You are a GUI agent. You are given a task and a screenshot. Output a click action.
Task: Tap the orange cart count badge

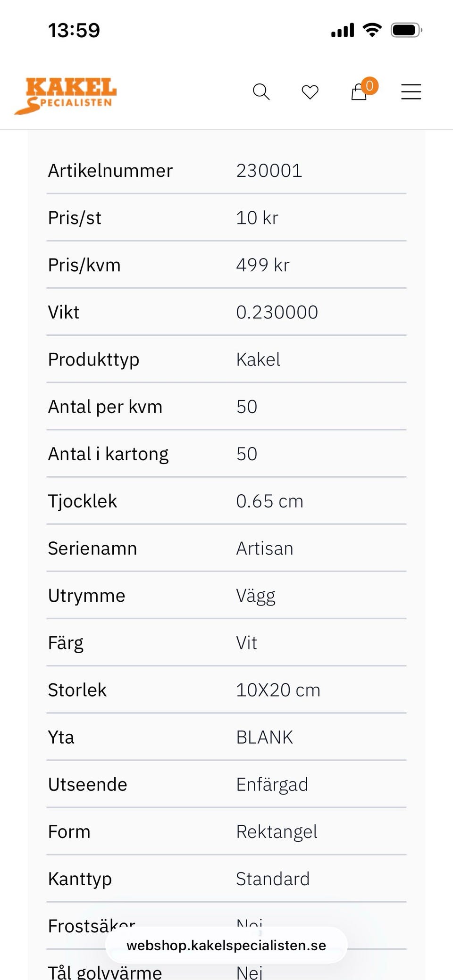(369, 85)
